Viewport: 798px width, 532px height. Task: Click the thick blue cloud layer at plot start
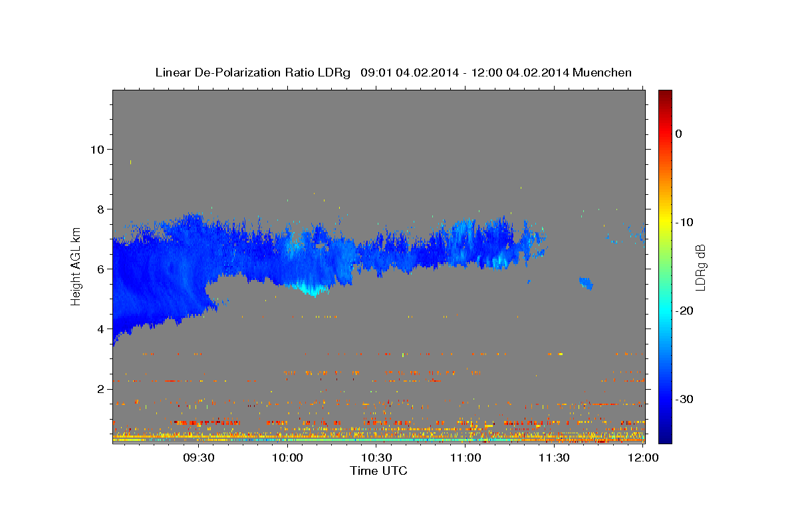(153, 279)
